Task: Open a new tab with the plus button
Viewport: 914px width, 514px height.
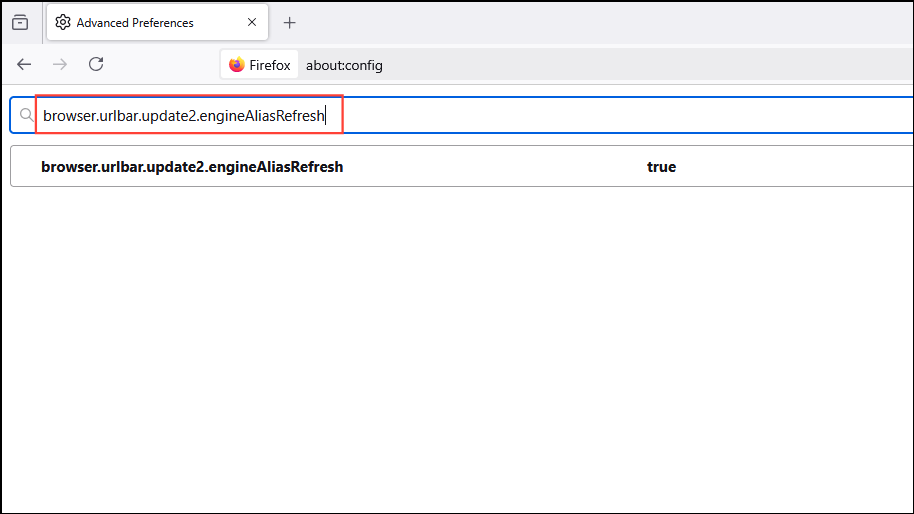Action: coord(290,22)
